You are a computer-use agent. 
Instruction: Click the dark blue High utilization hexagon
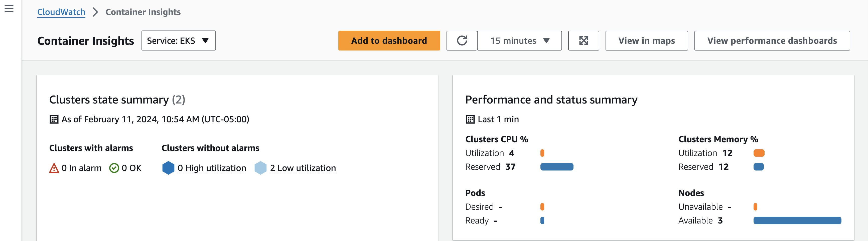(168, 167)
